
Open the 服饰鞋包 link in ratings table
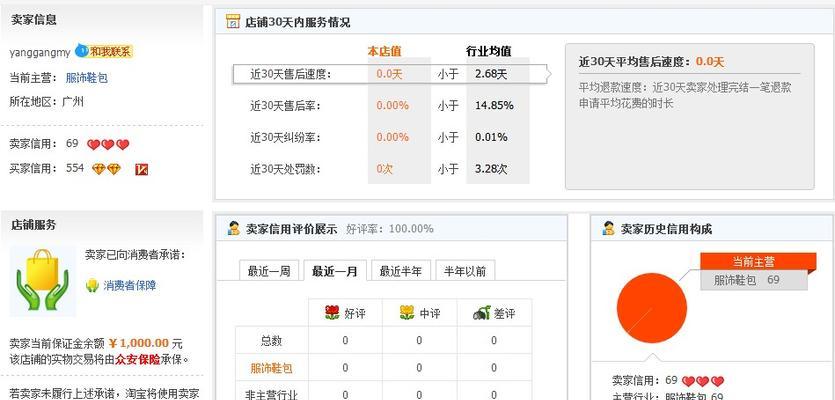pyautogui.click(x=272, y=368)
